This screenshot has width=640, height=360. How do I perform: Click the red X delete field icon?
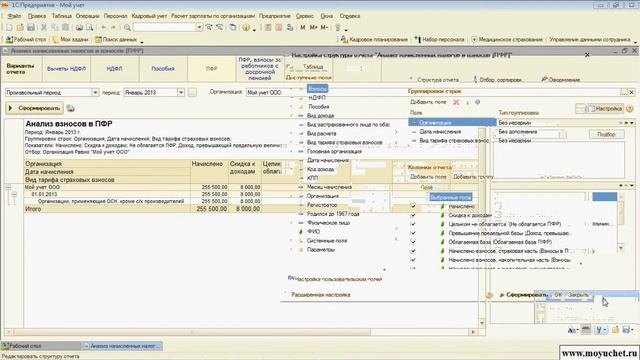click(456, 102)
